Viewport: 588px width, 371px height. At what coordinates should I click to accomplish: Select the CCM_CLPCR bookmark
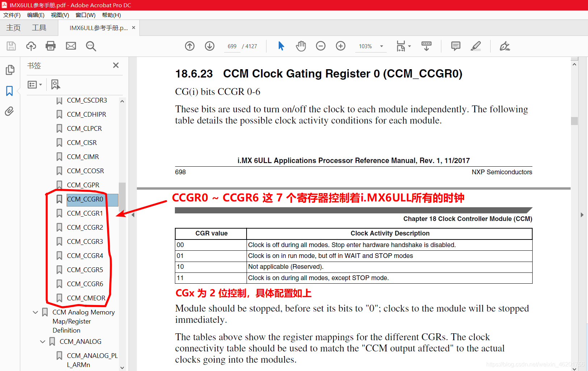(84, 129)
